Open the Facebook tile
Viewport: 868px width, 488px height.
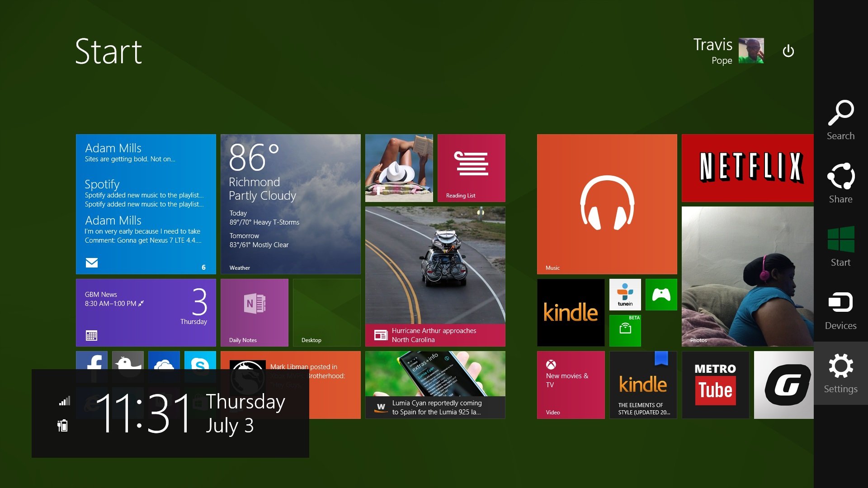coord(92,361)
